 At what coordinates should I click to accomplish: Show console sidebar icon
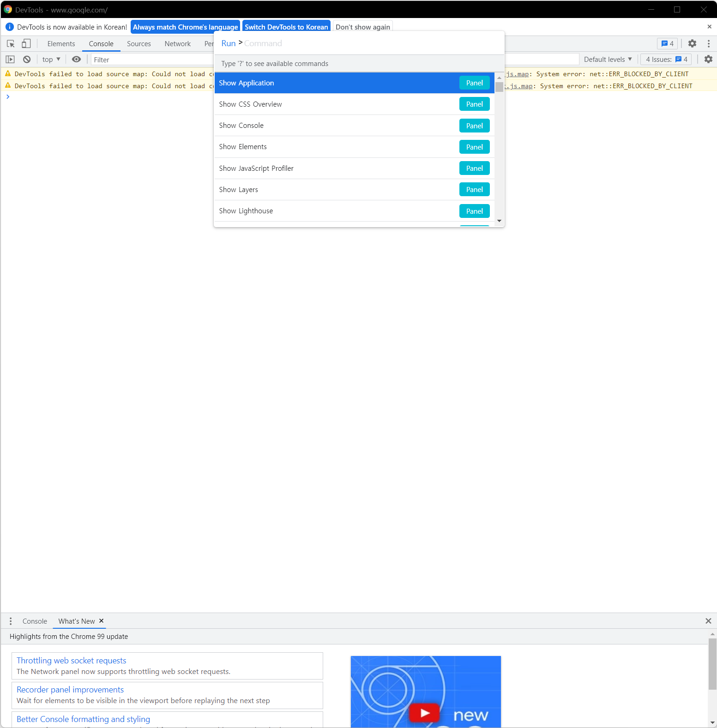(10, 60)
